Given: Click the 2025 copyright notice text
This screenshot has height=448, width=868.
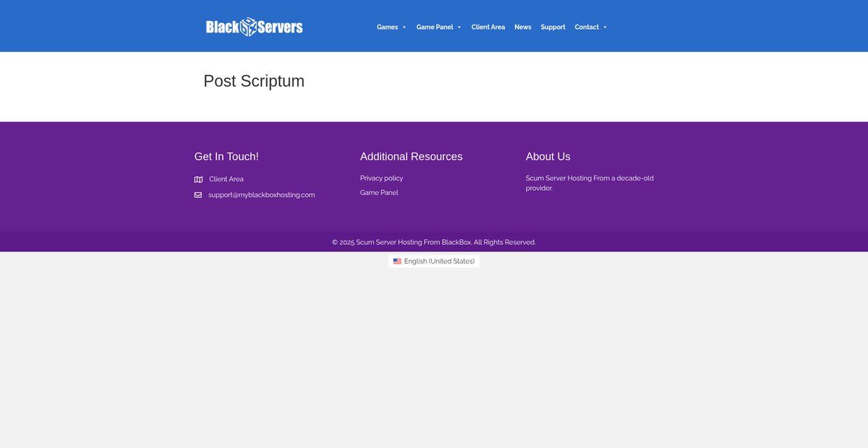Looking at the screenshot, I should coord(434,242).
